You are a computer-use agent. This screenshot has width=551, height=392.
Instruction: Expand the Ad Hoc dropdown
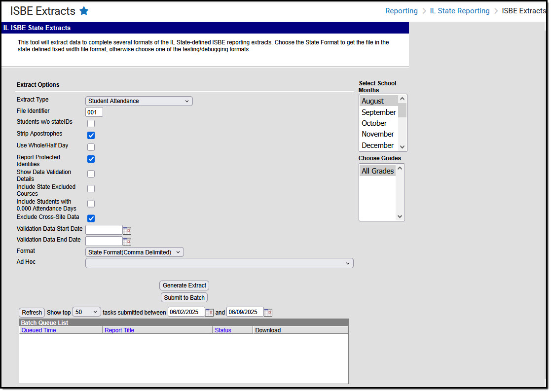220,263
